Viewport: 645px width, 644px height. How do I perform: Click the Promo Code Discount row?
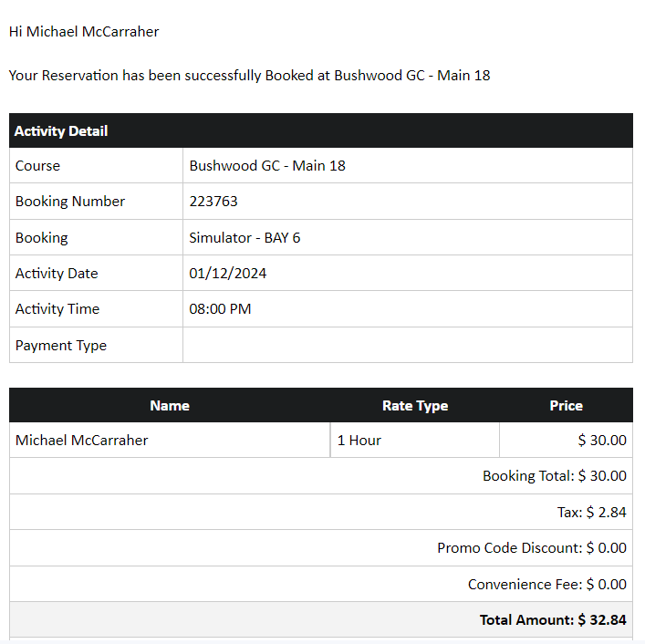pyautogui.click(x=321, y=548)
